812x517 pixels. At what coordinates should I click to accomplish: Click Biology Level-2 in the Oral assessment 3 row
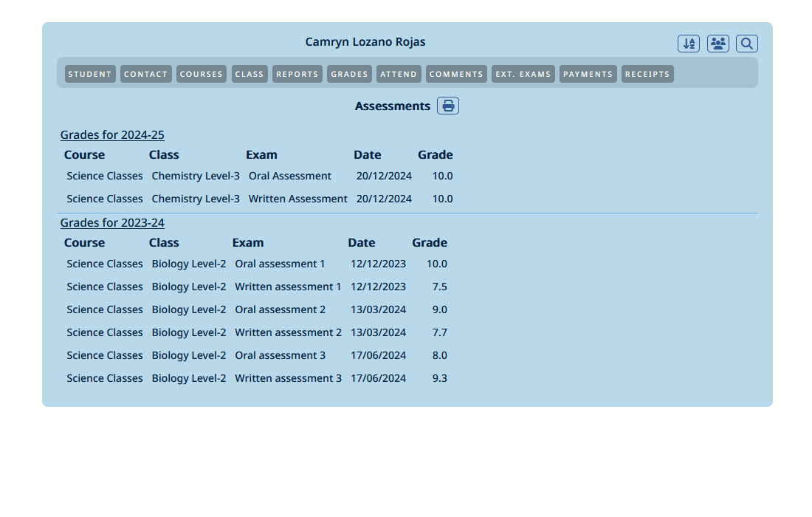pyautogui.click(x=189, y=355)
